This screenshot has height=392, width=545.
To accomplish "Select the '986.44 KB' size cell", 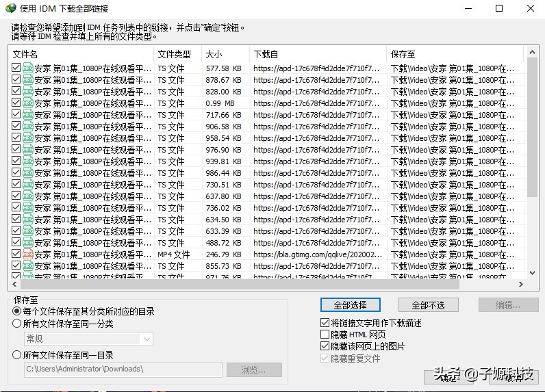I will click(223, 173).
